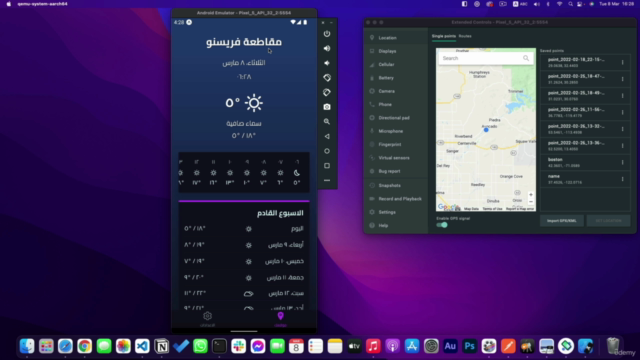The height and width of the screenshot is (360, 640).
Task: Open Visual Studio Code from the Dock
Action: click(142, 346)
